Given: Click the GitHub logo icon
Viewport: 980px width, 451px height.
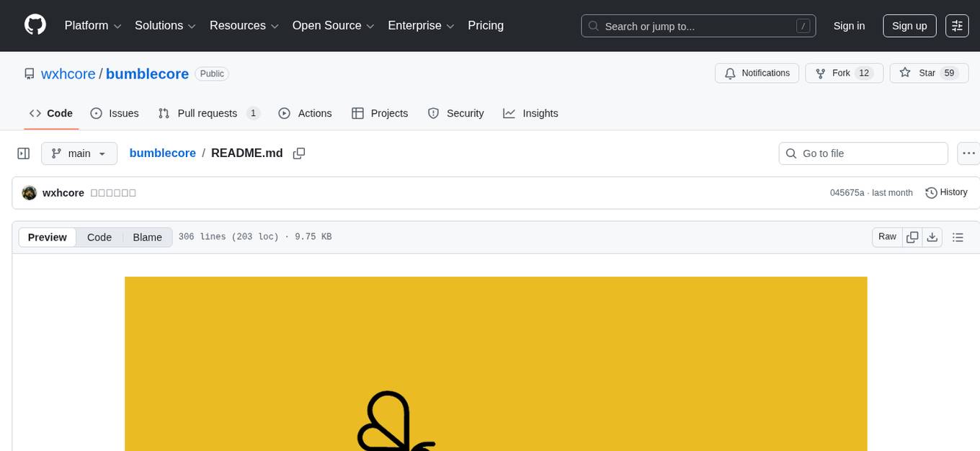Looking at the screenshot, I should point(35,25).
